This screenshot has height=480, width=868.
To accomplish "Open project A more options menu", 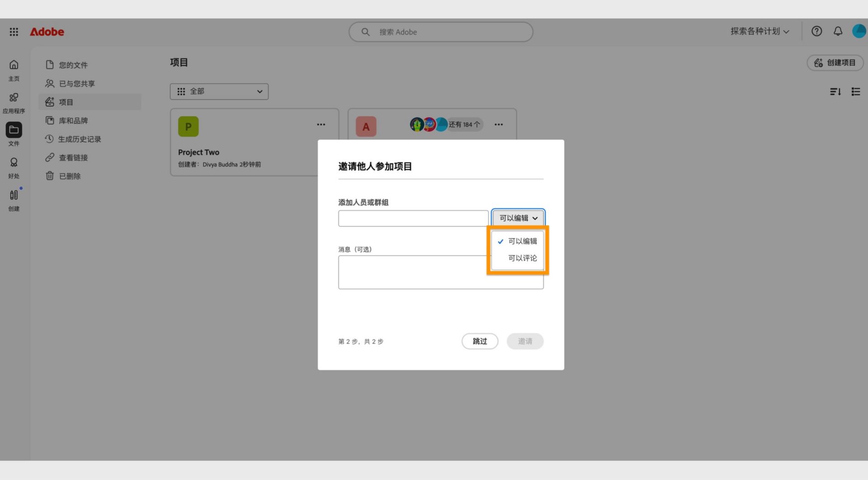I will [499, 124].
